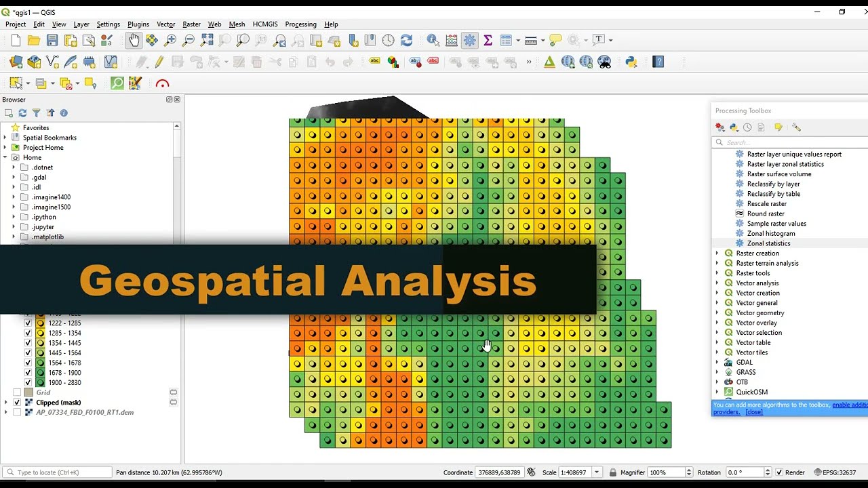
Task: Expand the Raster creation group
Action: click(x=717, y=253)
